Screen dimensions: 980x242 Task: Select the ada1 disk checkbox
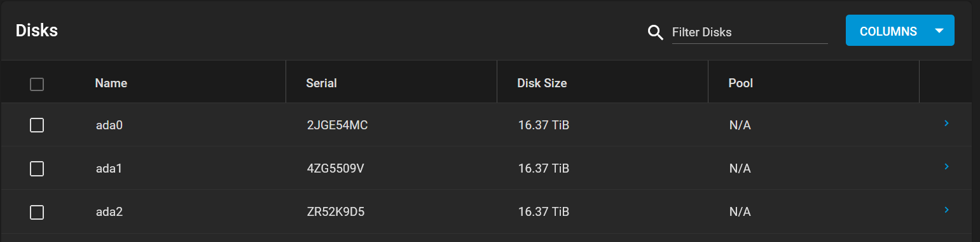coord(37,169)
